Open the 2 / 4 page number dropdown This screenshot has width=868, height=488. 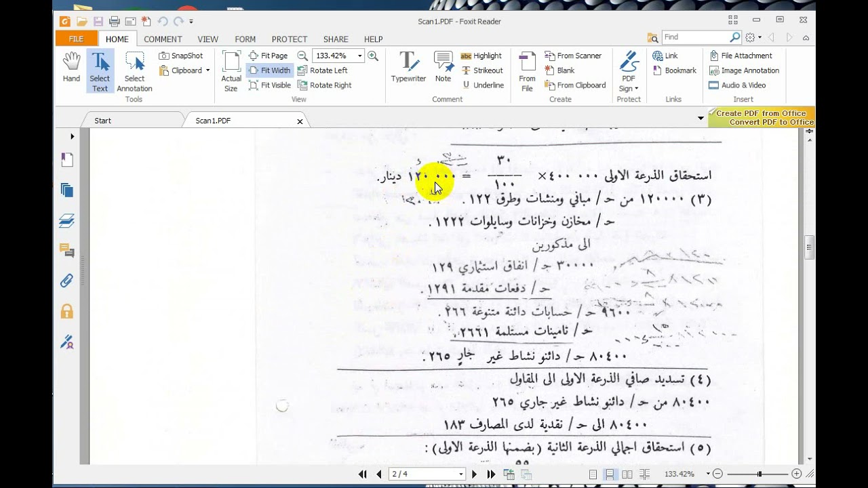tap(461, 474)
